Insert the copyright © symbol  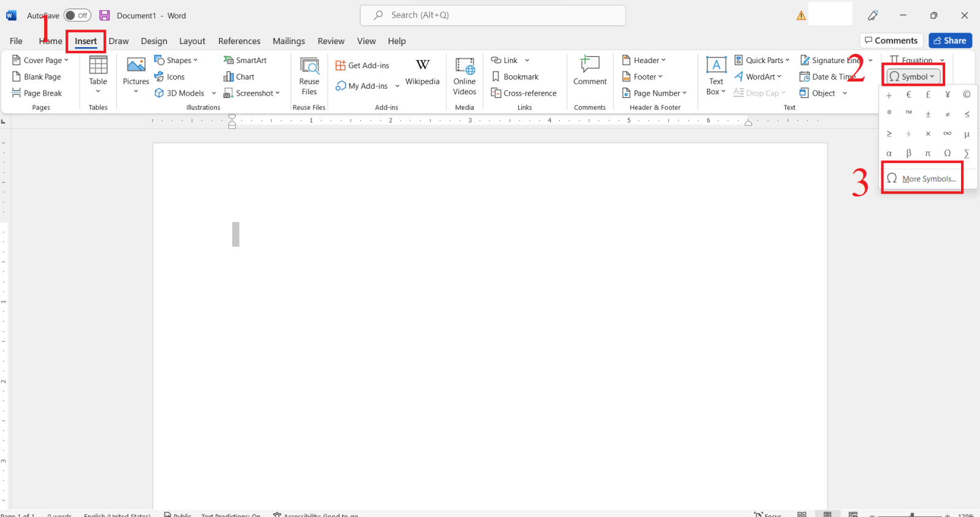(967, 94)
